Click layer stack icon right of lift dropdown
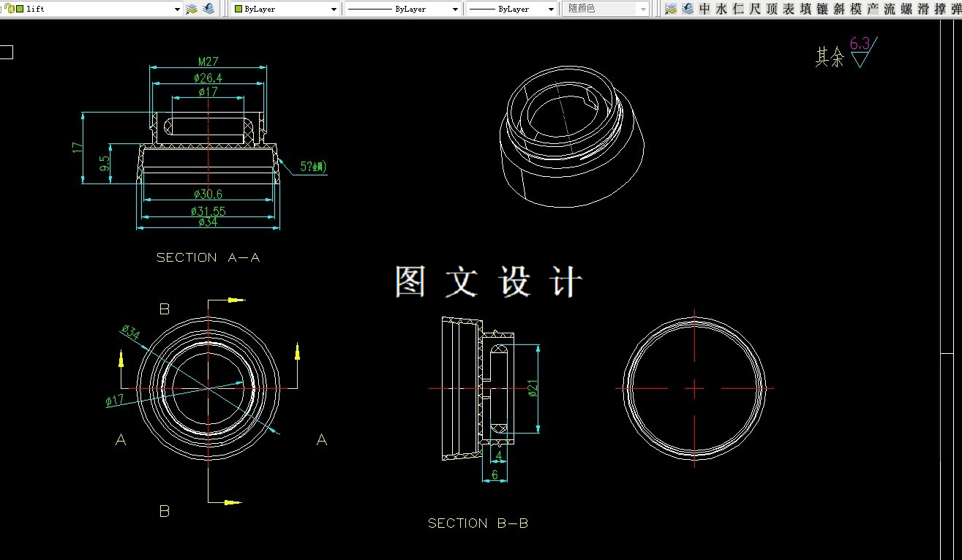 point(192,9)
